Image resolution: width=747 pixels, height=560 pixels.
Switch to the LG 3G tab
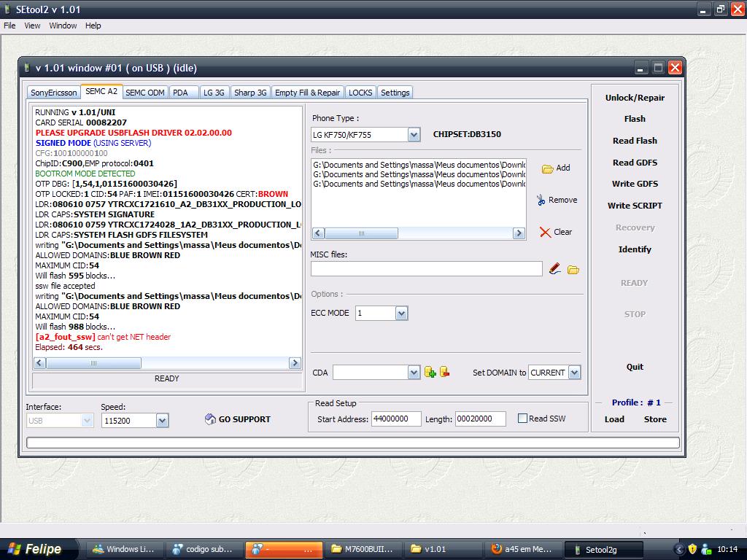[214, 93]
